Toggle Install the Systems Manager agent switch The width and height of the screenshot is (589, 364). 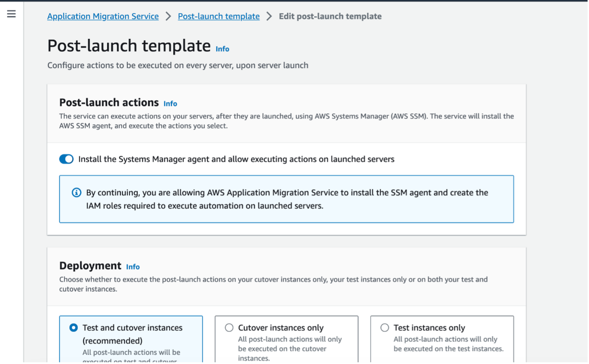[x=66, y=159]
